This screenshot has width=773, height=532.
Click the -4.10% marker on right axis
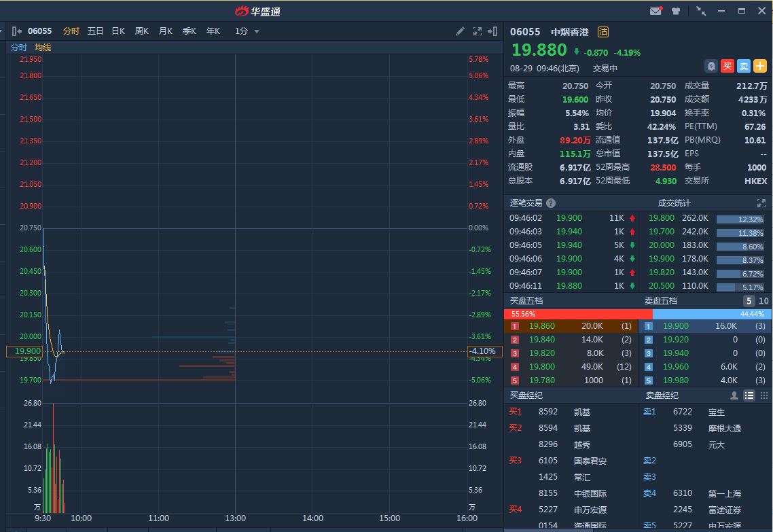coord(484,351)
